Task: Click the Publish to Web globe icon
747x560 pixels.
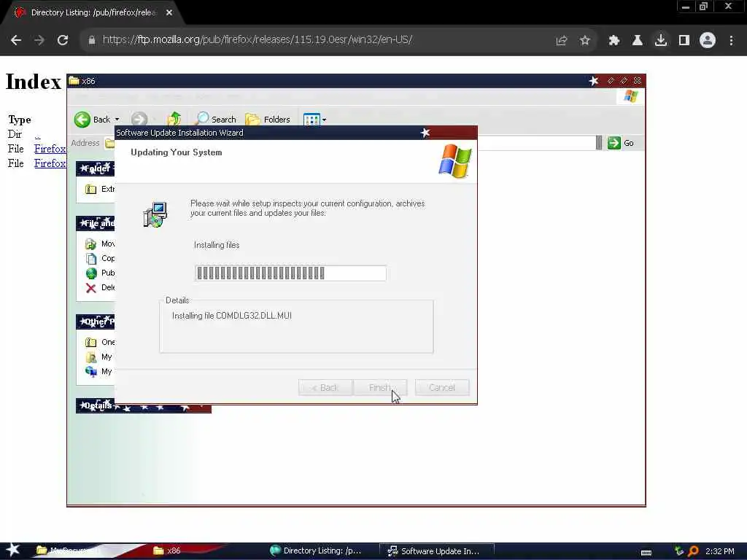Action: coord(91,273)
